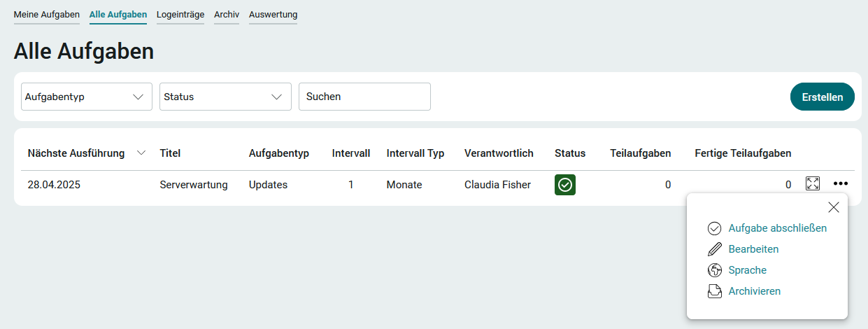Focus the Suchen search field
Image resolution: width=868 pixels, height=329 pixels.
click(364, 97)
